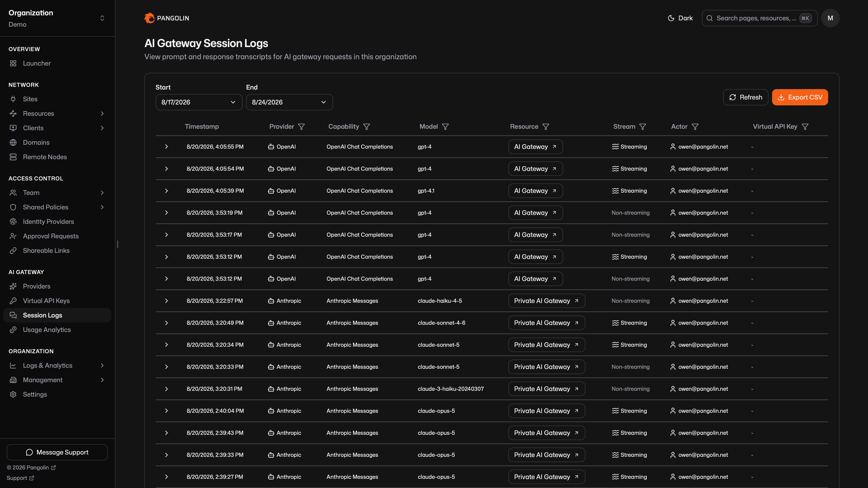Click Message Support button
Viewport: 868px width, 488px height.
click(57, 452)
